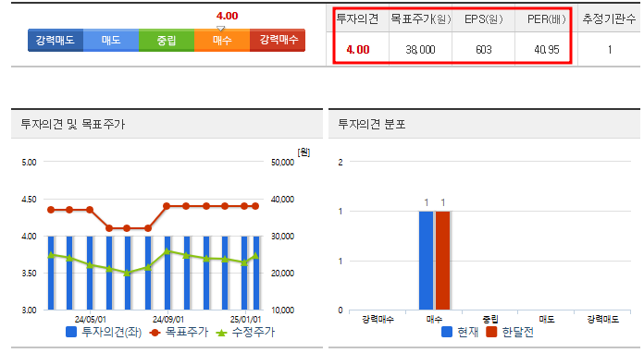
Task: Click the red 강력매수 rating segment
Action: [278, 40]
